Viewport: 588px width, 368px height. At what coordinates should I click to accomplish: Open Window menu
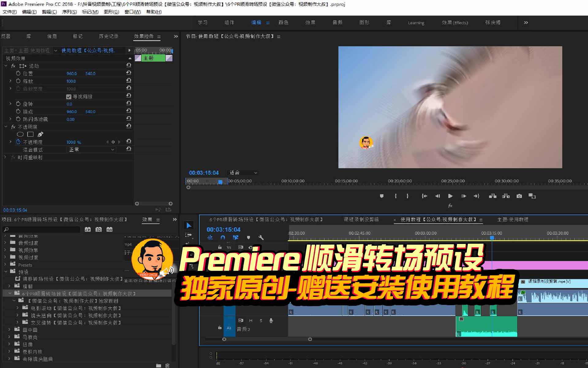(133, 12)
